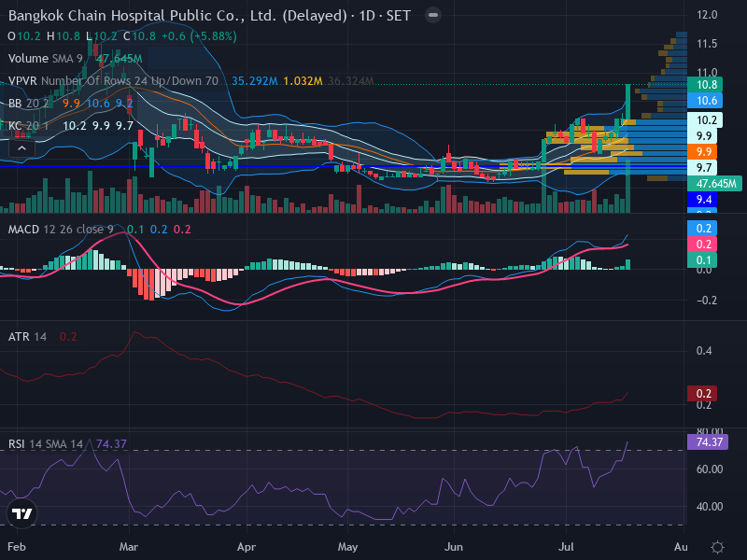Click the Feb date on time axis
Screen dimensions: 747x560
17,547
